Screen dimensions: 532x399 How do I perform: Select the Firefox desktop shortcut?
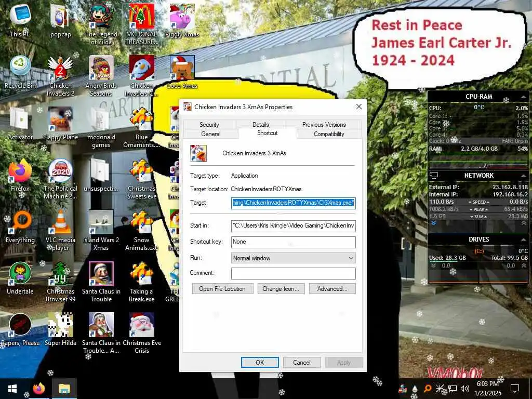[x=20, y=175]
